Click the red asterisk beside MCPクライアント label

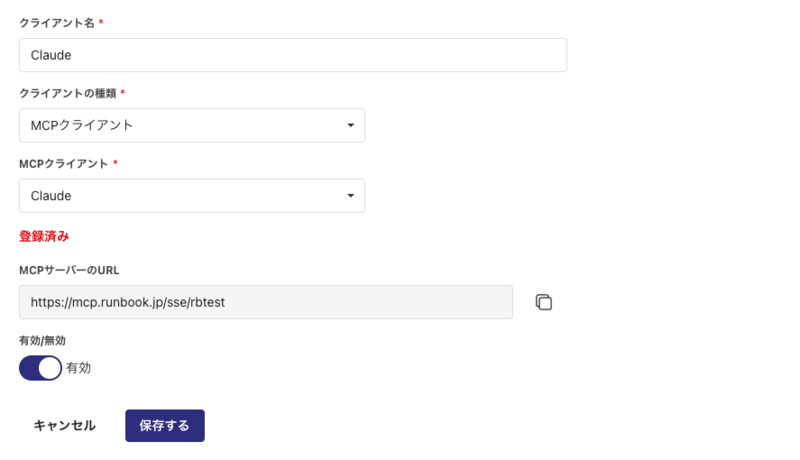pyautogui.click(x=116, y=163)
